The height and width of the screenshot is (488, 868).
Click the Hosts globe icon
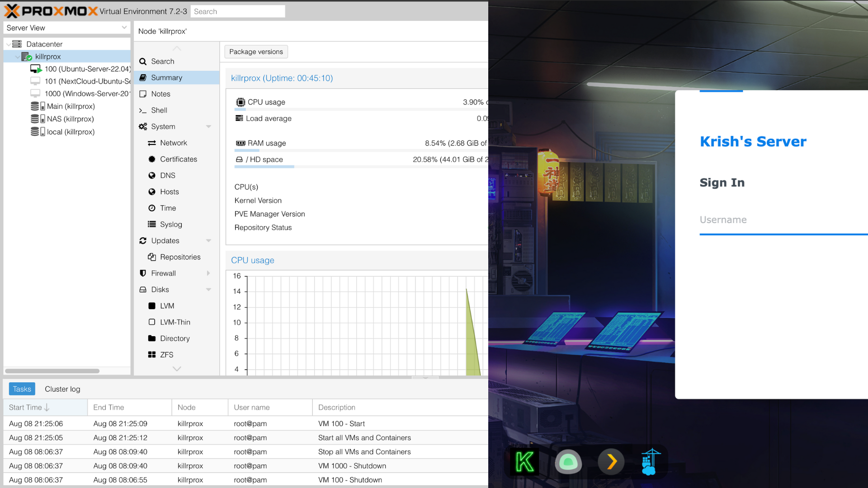click(x=152, y=192)
